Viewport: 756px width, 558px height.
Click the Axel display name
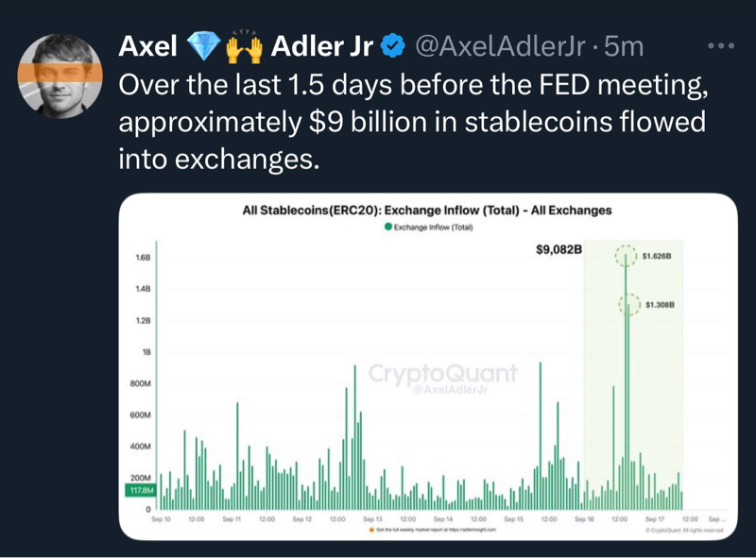pyautogui.click(x=146, y=45)
